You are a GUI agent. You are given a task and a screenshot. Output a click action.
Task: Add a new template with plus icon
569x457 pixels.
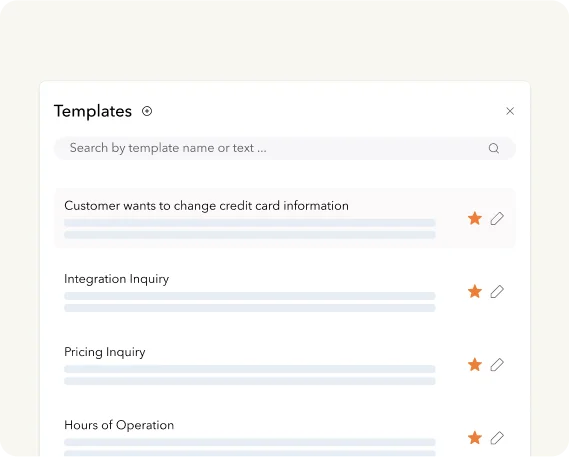point(147,111)
